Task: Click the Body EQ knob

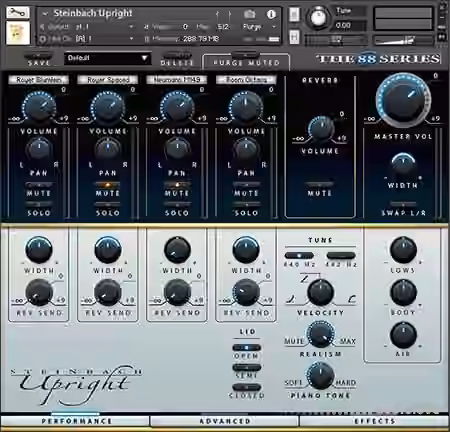Action: pyautogui.click(x=403, y=293)
